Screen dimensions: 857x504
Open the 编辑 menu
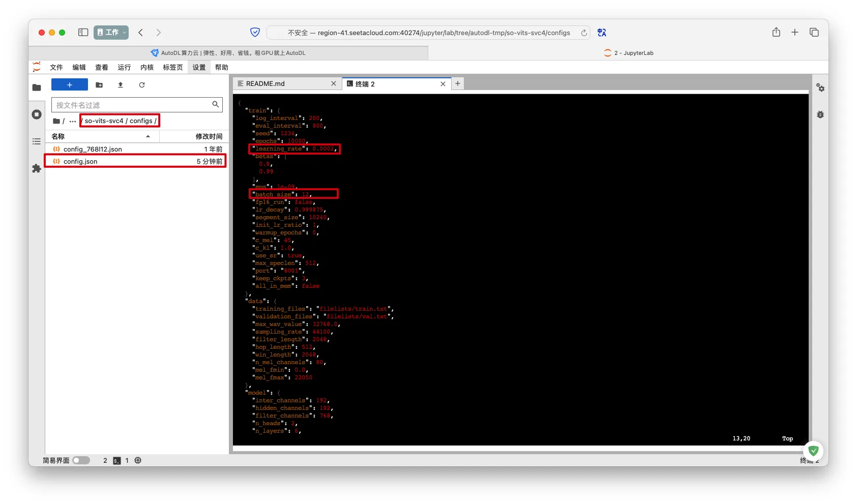(x=79, y=67)
